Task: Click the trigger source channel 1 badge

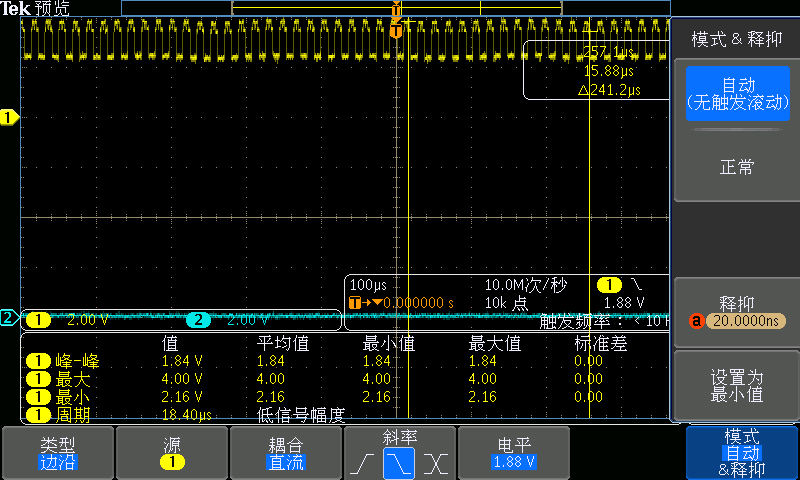Action: click(x=609, y=285)
